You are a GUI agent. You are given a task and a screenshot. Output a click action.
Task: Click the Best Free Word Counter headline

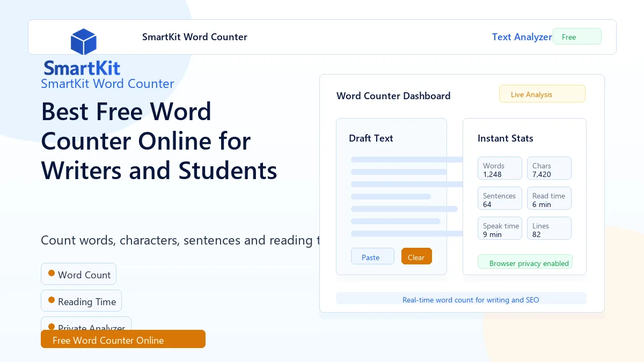pyautogui.click(x=159, y=141)
